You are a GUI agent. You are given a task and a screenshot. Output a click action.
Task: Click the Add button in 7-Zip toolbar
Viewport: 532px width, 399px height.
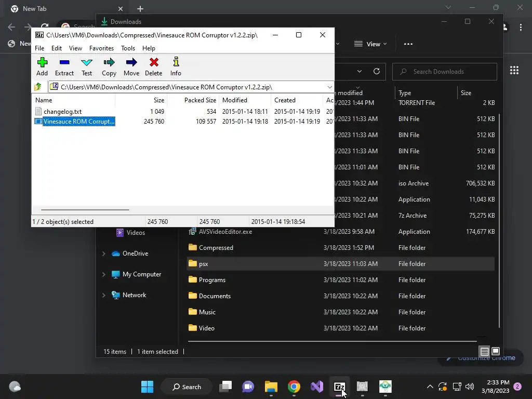pyautogui.click(x=42, y=67)
